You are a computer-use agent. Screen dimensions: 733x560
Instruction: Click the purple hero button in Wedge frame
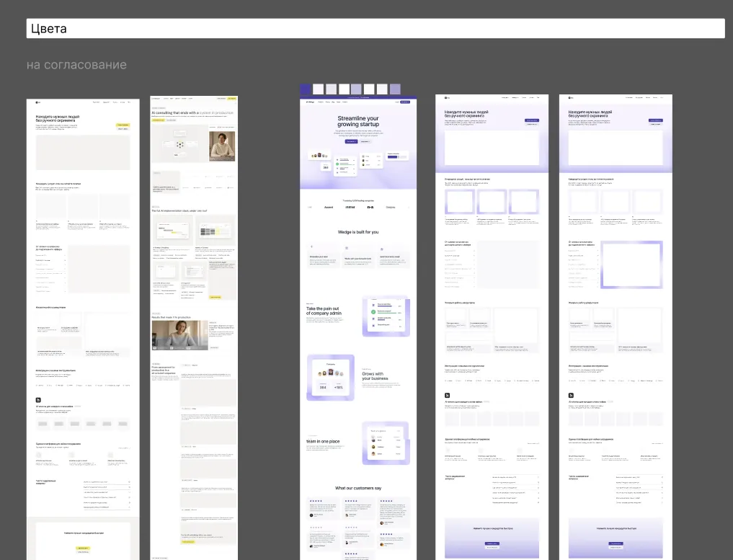[351, 141]
